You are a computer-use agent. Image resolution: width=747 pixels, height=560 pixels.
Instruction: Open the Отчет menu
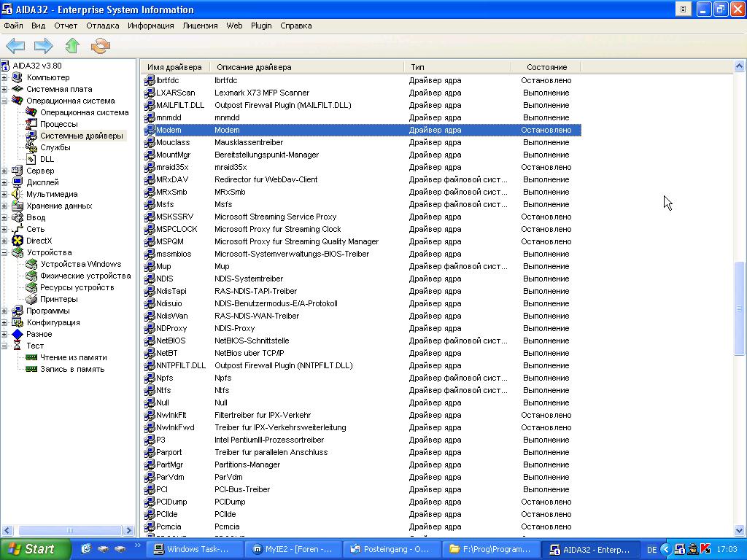[x=65, y=26]
